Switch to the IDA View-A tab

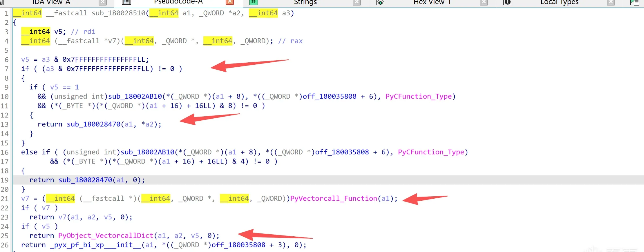tap(51, 2)
